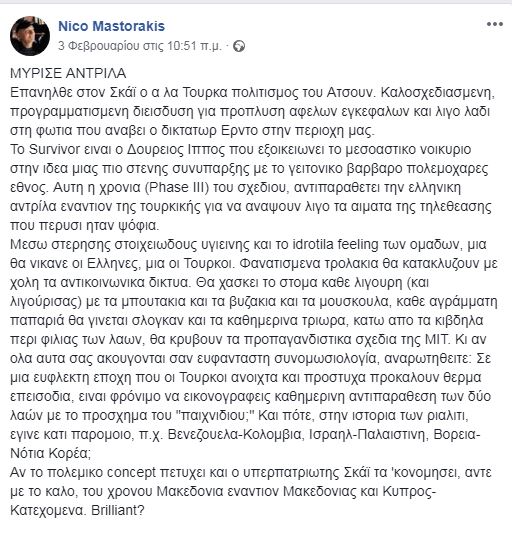The image size is (512, 535).
Task: Click the text Νότια Κορέα;
Action: coord(50,454)
